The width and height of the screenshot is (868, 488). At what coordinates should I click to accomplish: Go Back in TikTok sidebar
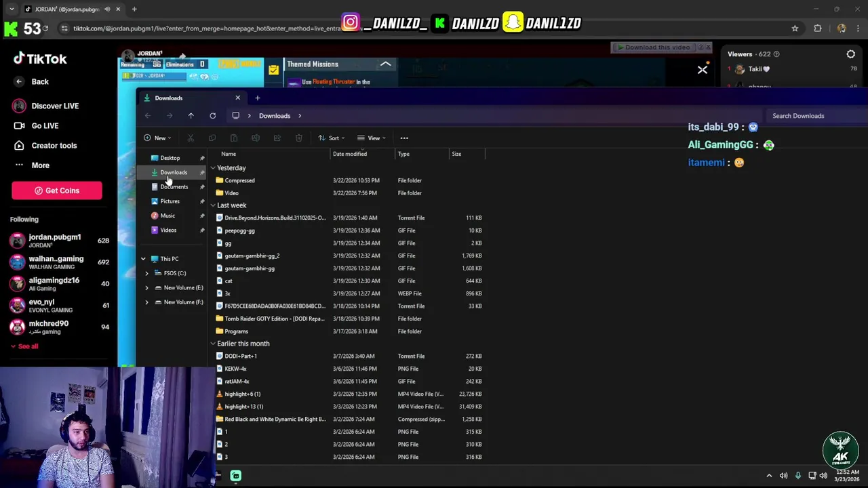click(31, 81)
